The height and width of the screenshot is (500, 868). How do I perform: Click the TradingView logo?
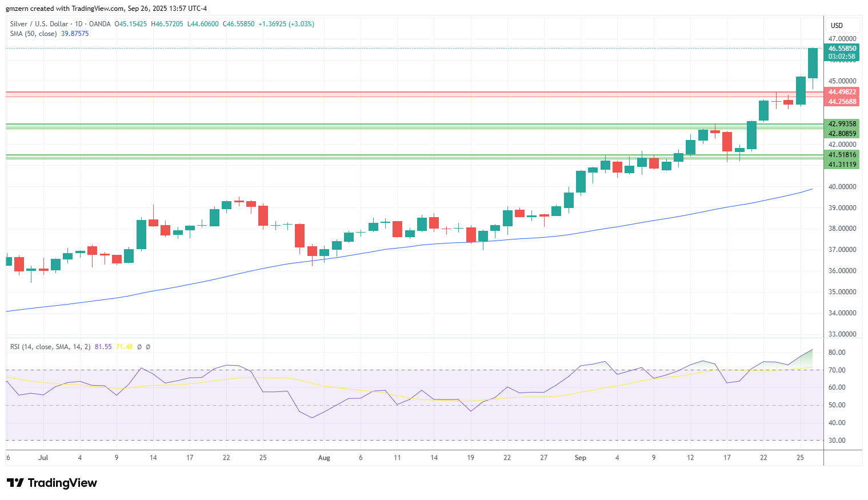click(x=52, y=483)
